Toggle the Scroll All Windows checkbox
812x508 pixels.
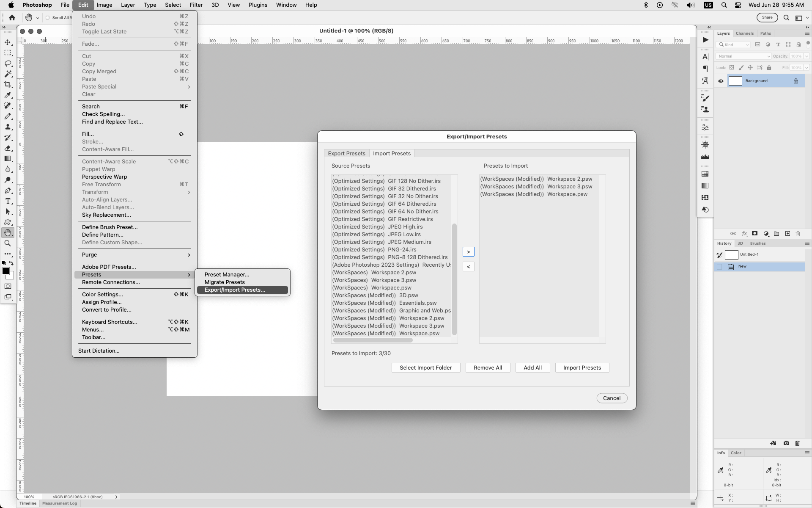pos(47,18)
